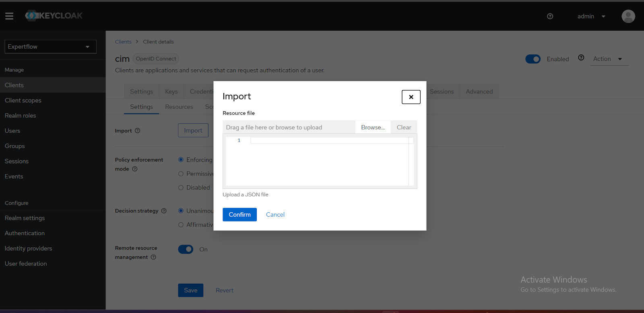Screen dimensions: 644x313
Task: Expand the Expertflow realm dropdown
Action: [x=50, y=47]
